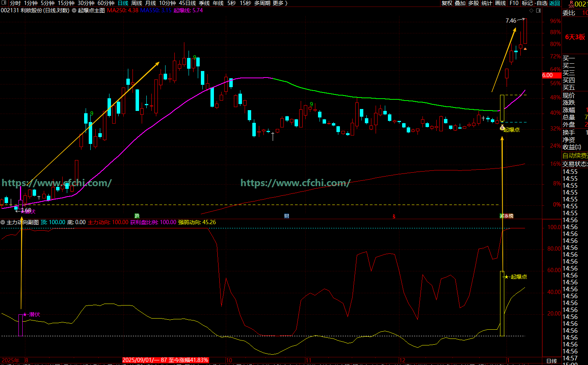The width and height of the screenshot is (588, 365).
Task: Expand the 更多 periods menu
Action: [x=280, y=3]
